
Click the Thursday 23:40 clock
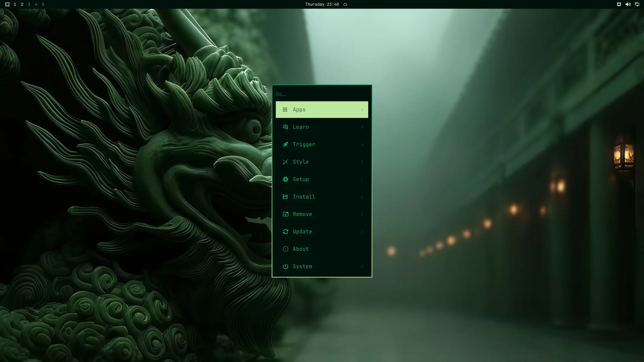pyautogui.click(x=322, y=4)
